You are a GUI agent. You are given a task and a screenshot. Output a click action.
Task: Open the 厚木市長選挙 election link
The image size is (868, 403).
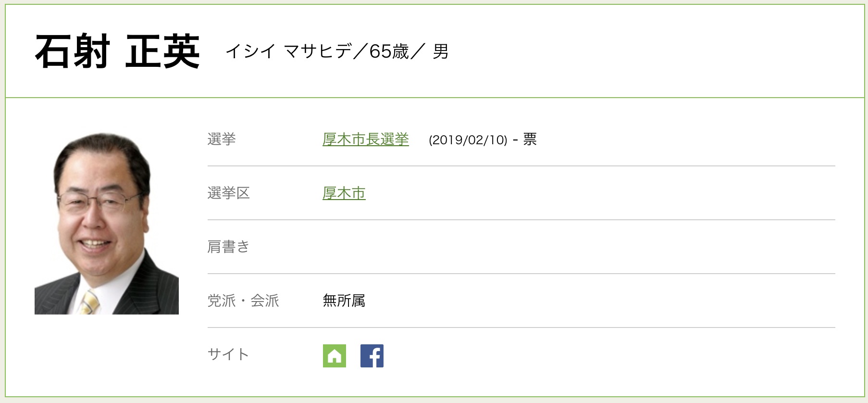[x=365, y=139]
